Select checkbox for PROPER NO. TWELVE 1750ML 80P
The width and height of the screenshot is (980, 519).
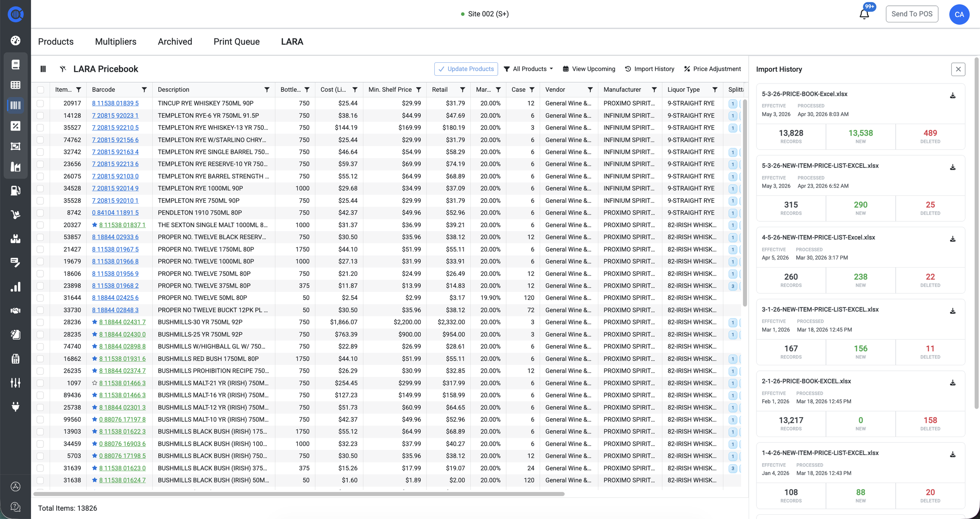pos(40,249)
